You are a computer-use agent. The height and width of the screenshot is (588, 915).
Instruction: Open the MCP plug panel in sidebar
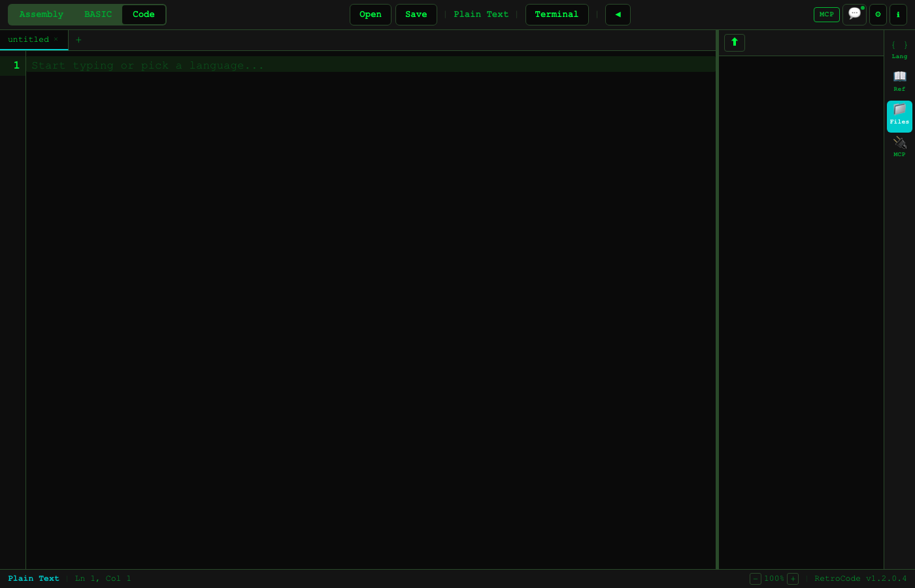click(899, 147)
